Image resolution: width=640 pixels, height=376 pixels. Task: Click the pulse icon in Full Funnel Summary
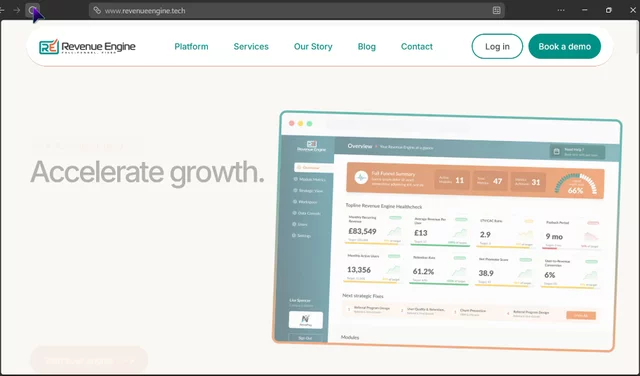click(x=361, y=178)
